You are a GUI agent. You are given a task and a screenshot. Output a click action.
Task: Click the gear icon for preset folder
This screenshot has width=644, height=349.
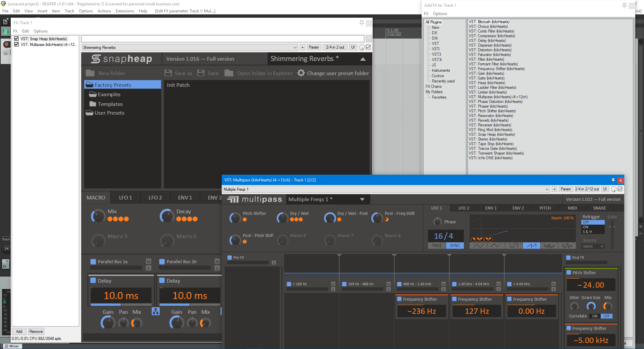[301, 73]
